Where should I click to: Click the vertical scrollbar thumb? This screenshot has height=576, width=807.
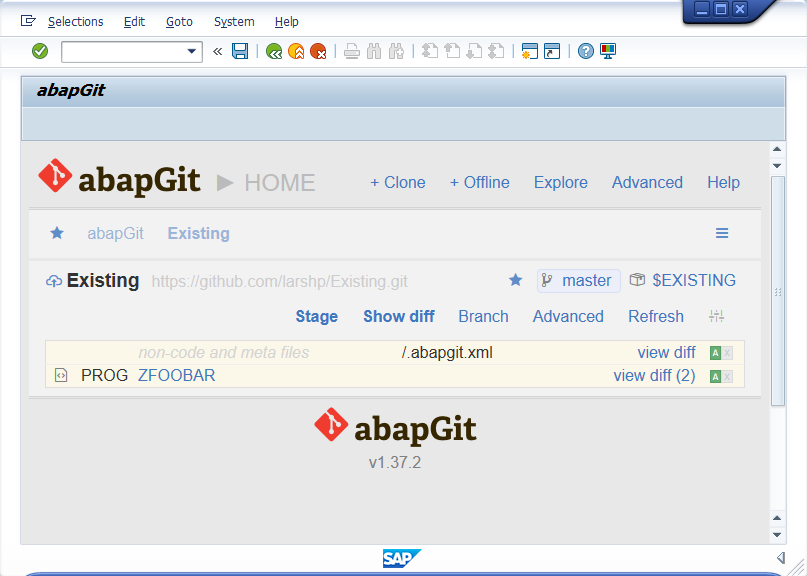point(778,291)
